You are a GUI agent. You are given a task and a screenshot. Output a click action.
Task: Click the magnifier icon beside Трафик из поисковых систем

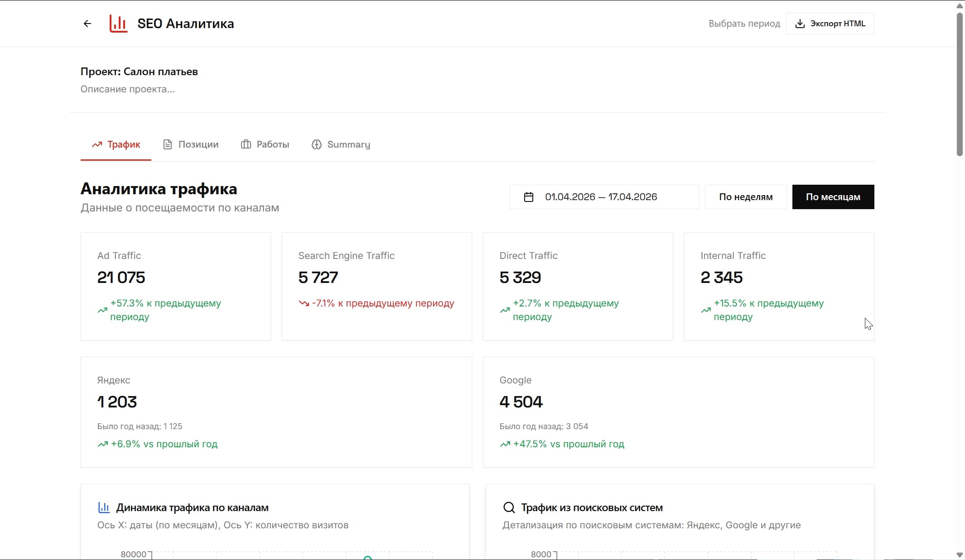(509, 507)
